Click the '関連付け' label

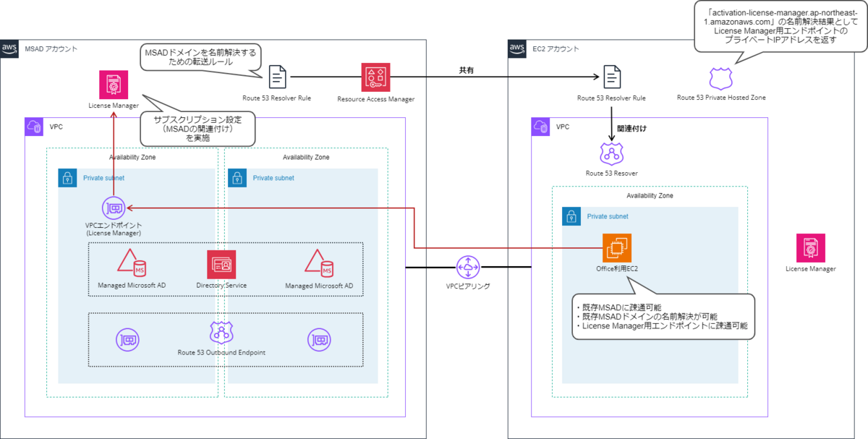631,128
